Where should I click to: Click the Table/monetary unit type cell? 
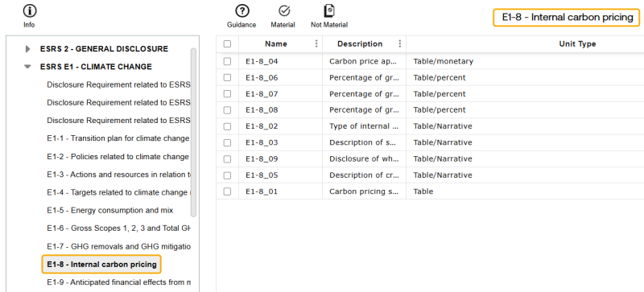click(x=526, y=61)
